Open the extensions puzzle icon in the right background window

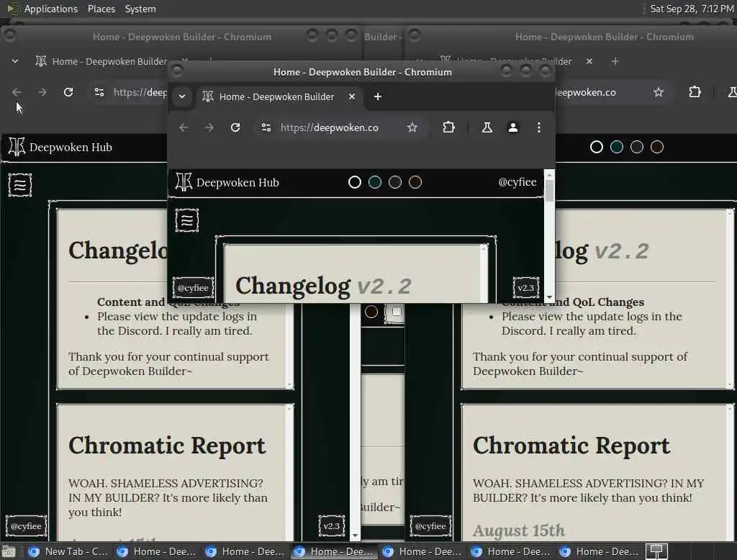click(695, 92)
